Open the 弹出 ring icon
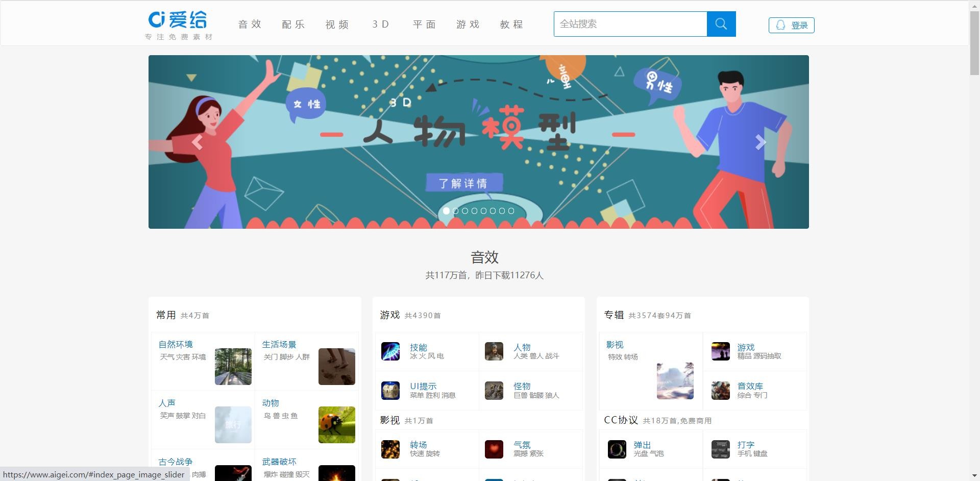 tap(617, 449)
